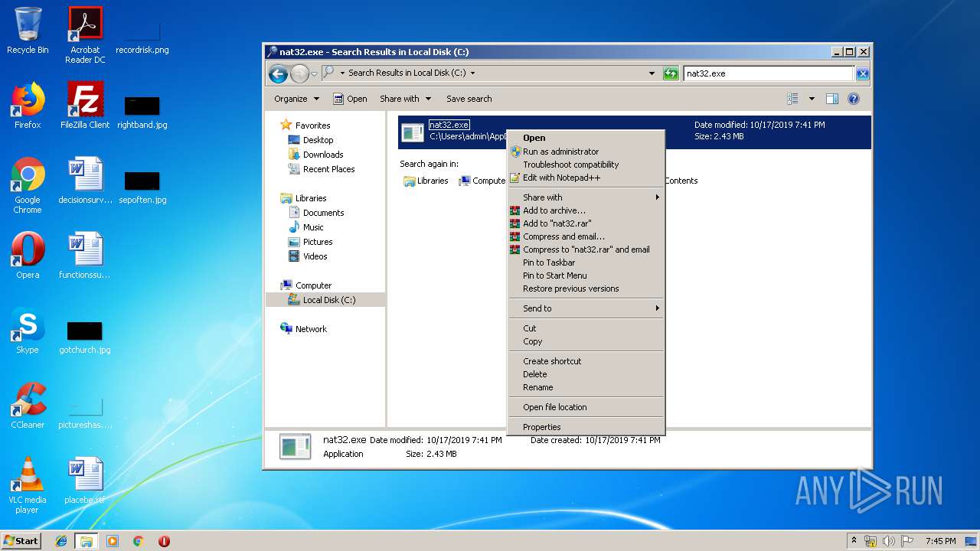Screen dimensions: 980x551
Task: Select the placebe.rtf desktop document
Action: (x=85, y=481)
